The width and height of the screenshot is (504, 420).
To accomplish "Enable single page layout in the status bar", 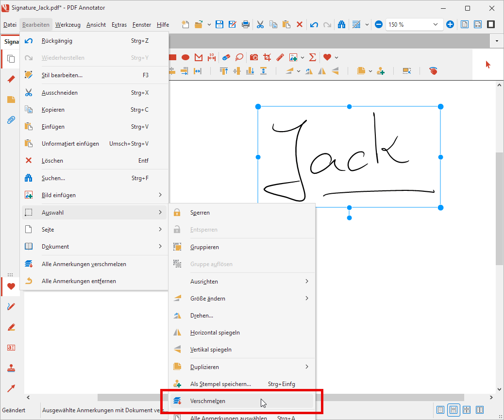I will (440, 410).
